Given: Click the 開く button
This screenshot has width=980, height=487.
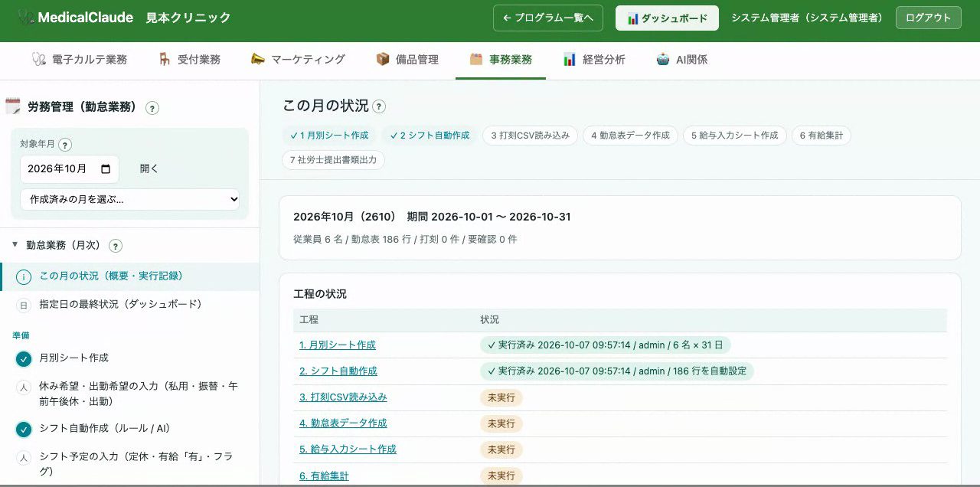Looking at the screenshot, I should (149, 169).
